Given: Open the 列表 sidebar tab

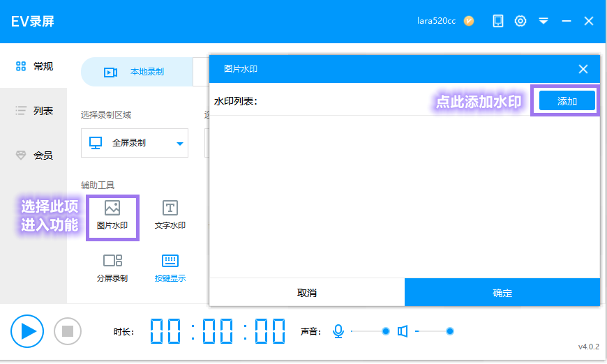Looking at the screenshot, I should click(x=33, y=111).
